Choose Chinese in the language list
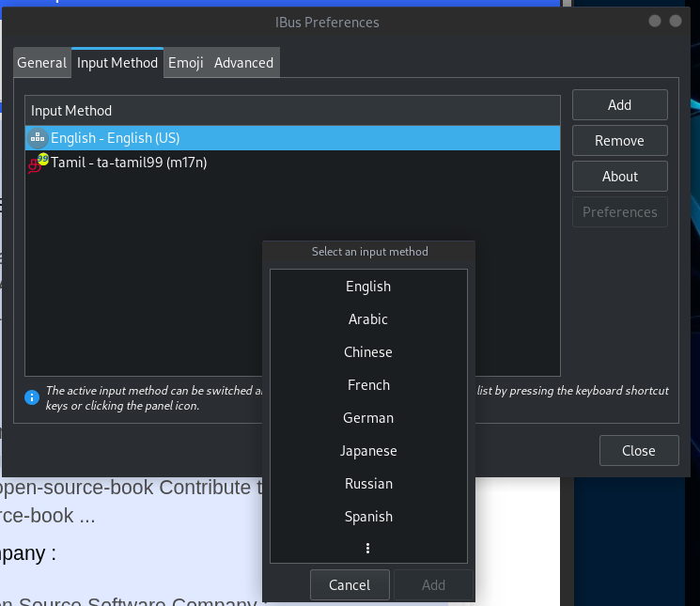700x606 pixels. (x=368, y=352)
